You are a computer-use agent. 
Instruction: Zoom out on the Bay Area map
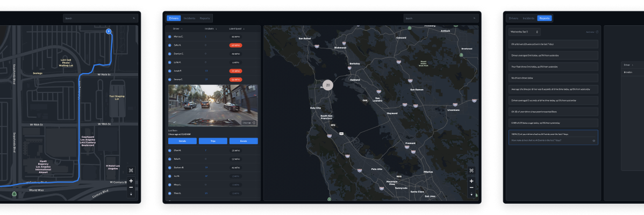pos(471,187)
